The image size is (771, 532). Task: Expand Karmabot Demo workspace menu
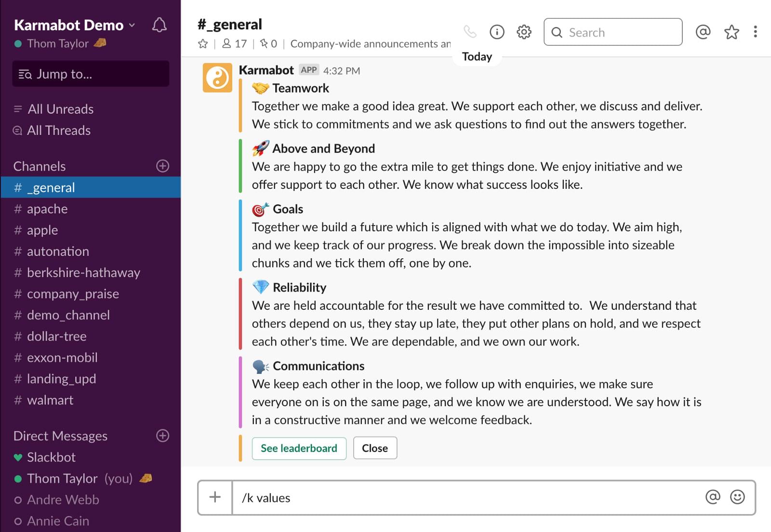point(75,25)
